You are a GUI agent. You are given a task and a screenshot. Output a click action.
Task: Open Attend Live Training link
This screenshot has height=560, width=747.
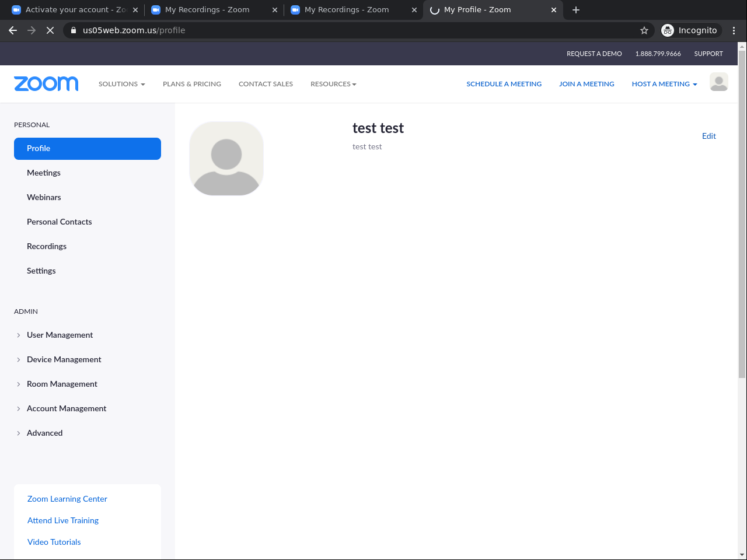[x=63, y=520]
